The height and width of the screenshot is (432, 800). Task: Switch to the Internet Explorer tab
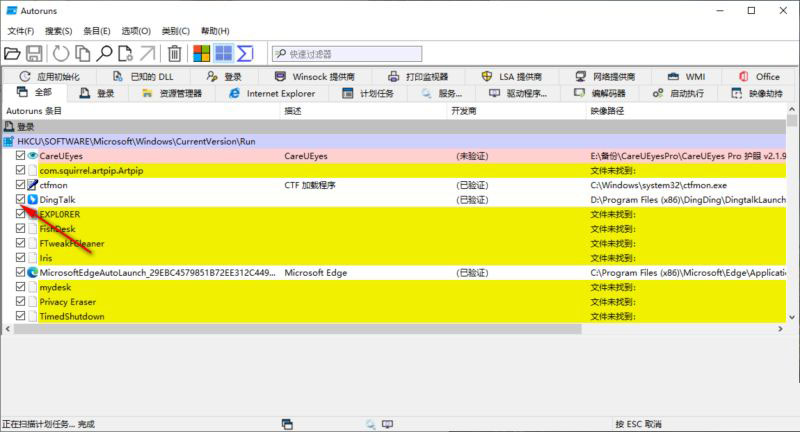click(x=272, y=93)
